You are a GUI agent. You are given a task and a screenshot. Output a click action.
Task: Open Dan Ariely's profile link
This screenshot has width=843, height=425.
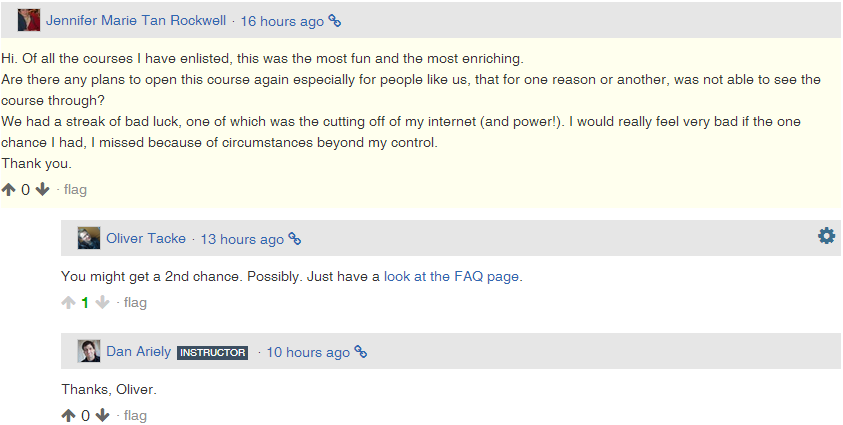(x=138, y=352)
